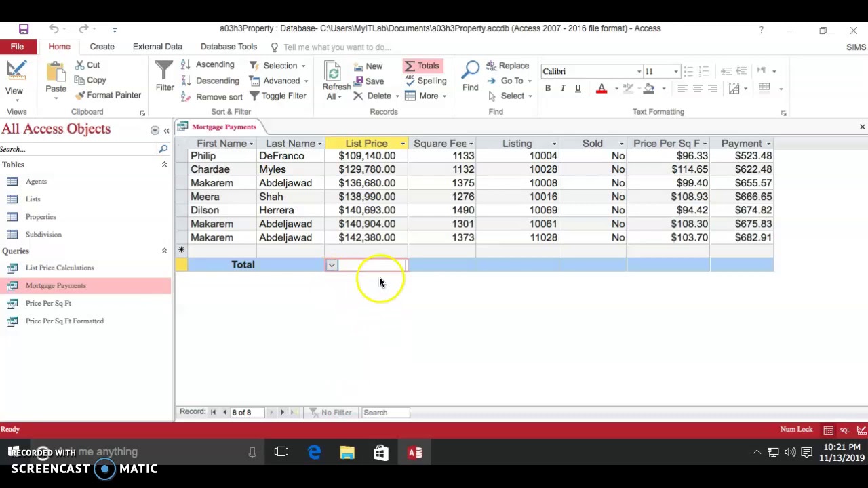Save the current record
Screen dimensions: 868x488
(x=369, y=81)
